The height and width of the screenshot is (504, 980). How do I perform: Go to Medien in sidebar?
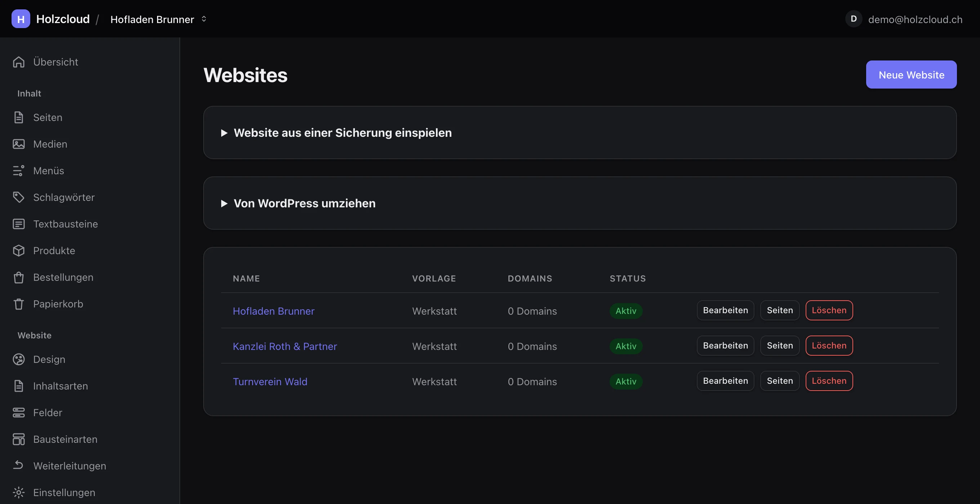90,144
